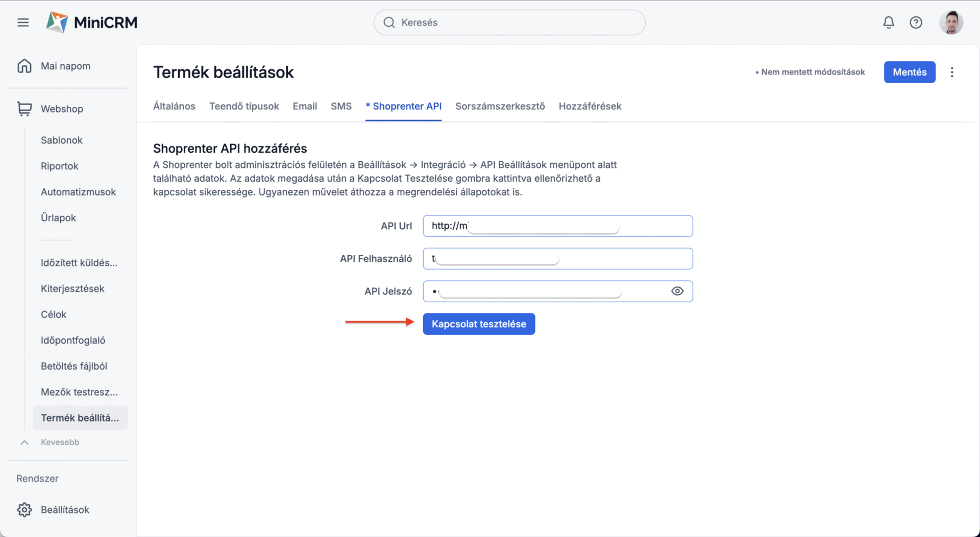Open the Hozzáférések tab
The width and height of the screenshot is (980, 537).
click(590, 106)
